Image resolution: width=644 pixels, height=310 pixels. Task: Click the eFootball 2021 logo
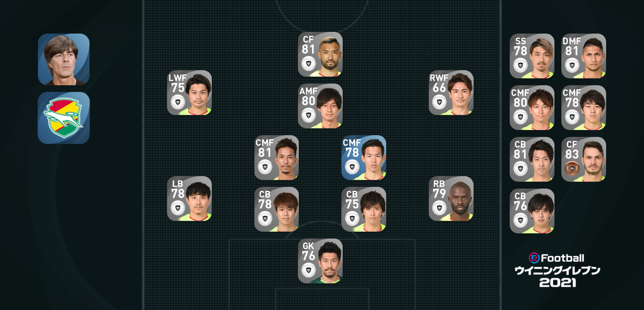click(557, 270)
